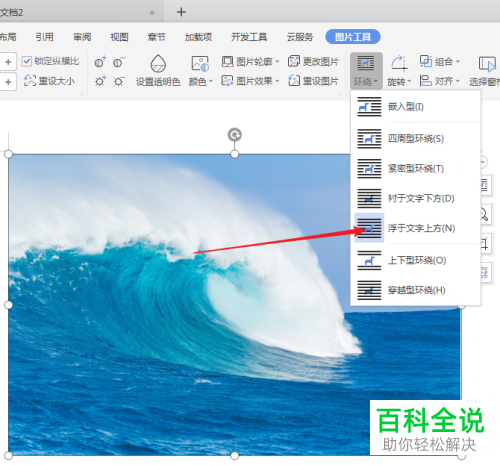Open the rotate dropdown
Screen dimensions: 500x465
(399, 71)
